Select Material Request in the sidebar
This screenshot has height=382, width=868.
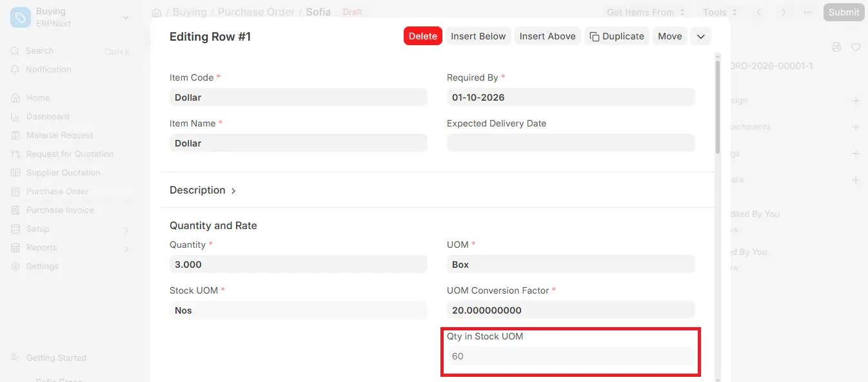tap(60, 136)
